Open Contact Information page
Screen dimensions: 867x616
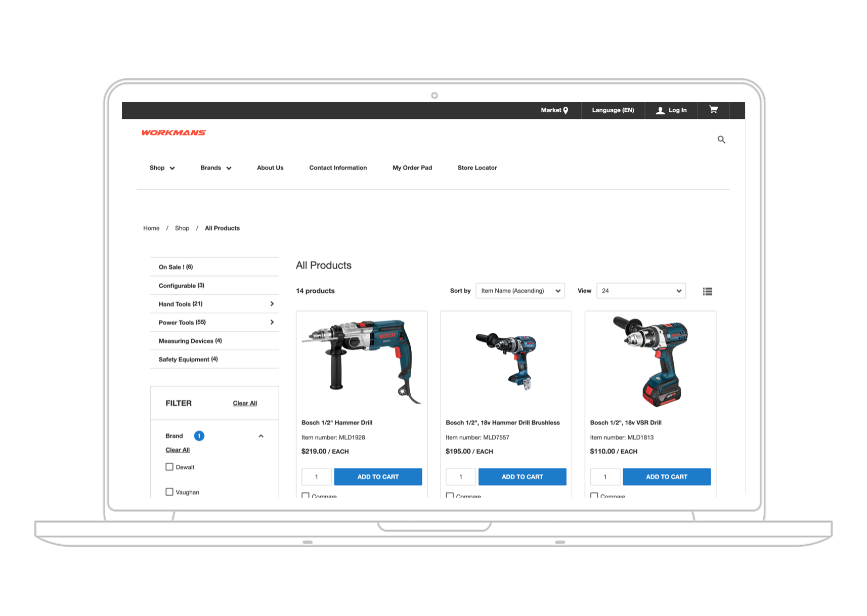[x=338, y=168]
